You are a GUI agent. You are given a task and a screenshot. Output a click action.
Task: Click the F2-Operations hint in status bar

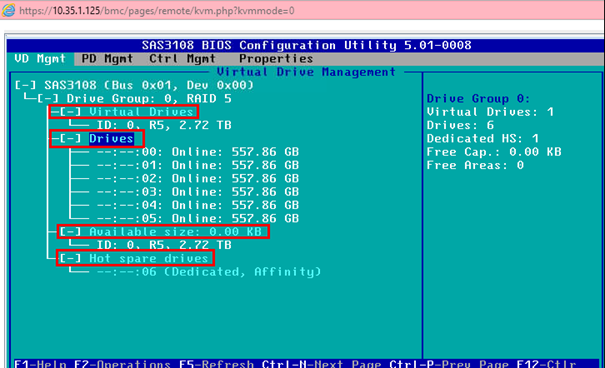122,364
